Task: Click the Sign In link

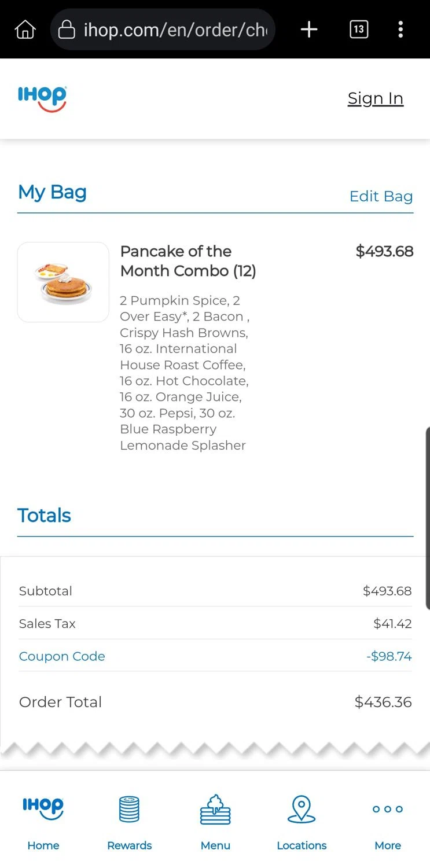Action: coord(375,98)
